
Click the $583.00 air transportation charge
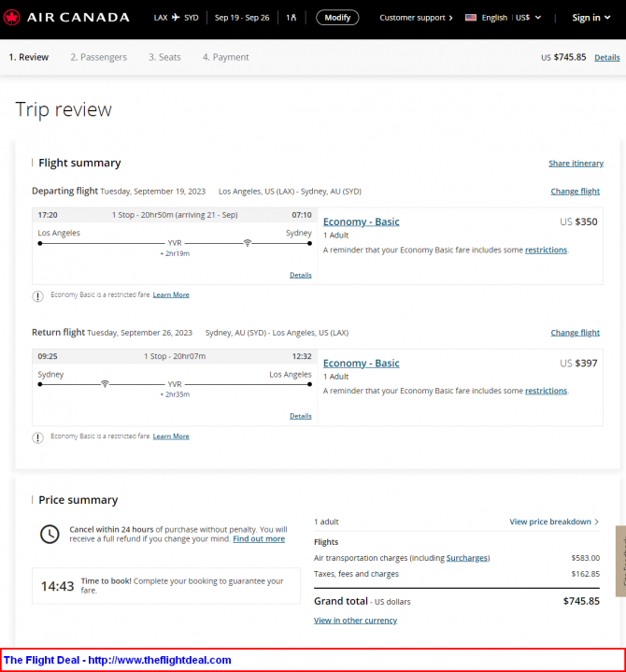click(585, 558)
